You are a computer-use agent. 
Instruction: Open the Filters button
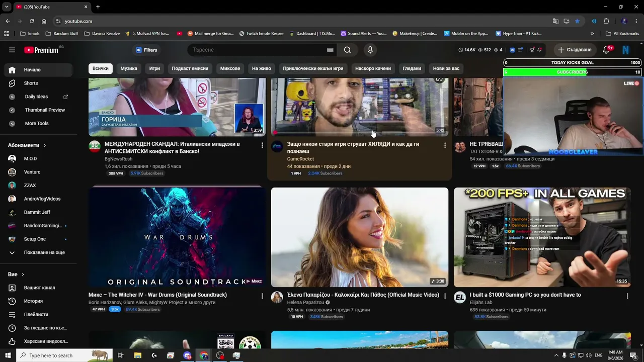point(146,50)
